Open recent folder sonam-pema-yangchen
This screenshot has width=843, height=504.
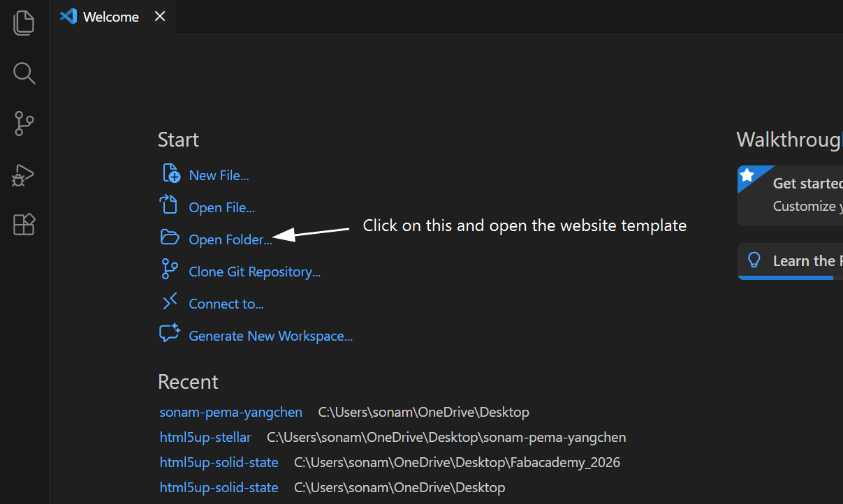point(230,412)
